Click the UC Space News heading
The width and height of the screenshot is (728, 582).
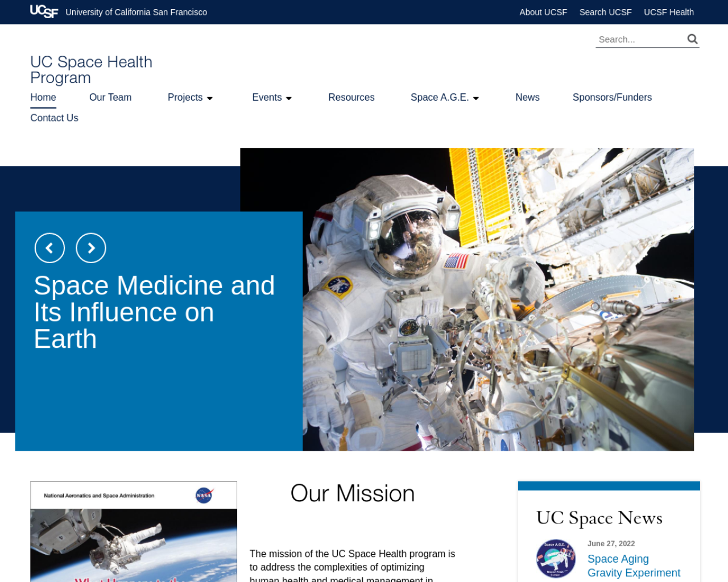[599, 518]
